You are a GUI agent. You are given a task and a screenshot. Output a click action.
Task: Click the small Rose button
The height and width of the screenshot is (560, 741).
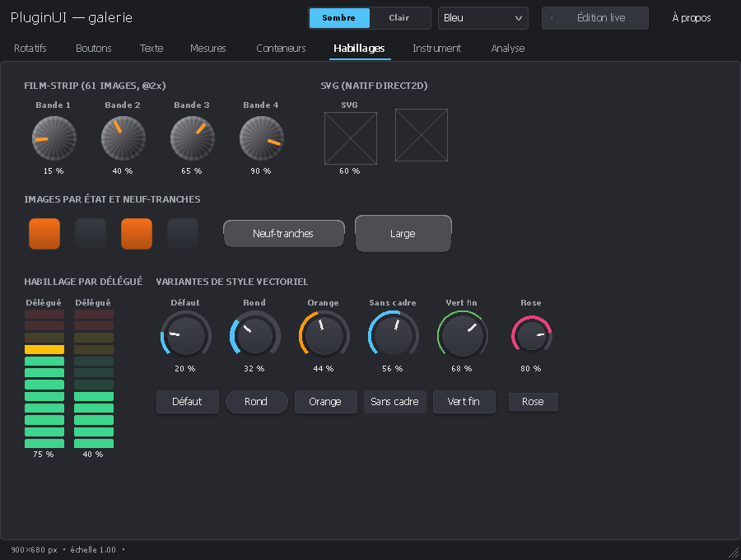[x=533, y=402]
